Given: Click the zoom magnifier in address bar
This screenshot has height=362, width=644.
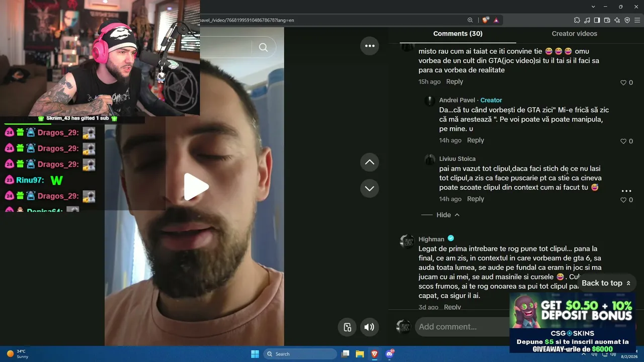Looking at the screenshot, I should point(470,20).
